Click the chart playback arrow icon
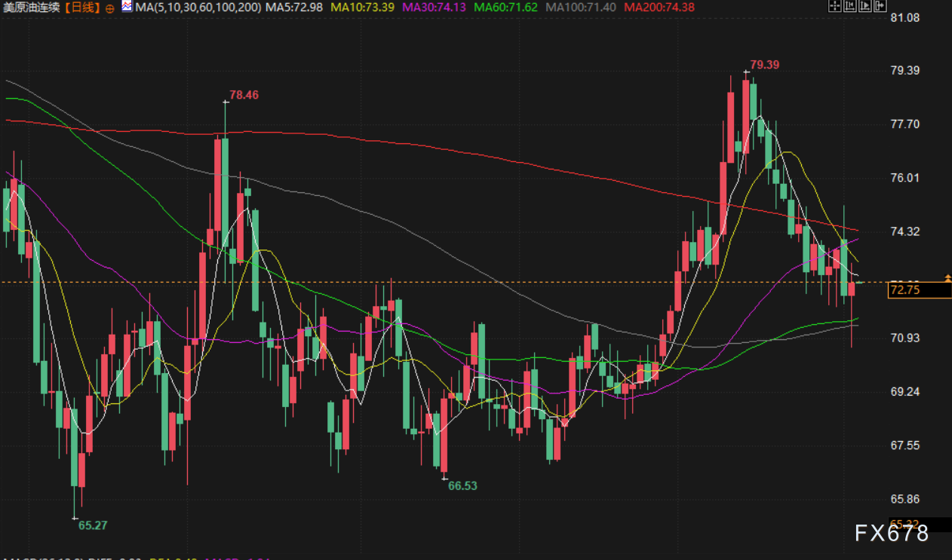 coord(865,7)
